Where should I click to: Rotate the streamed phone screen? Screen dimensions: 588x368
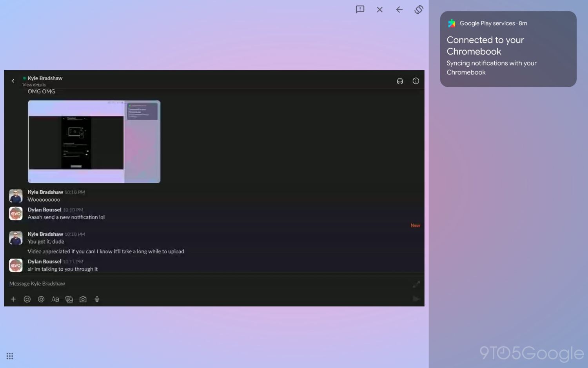pos(419,9)
